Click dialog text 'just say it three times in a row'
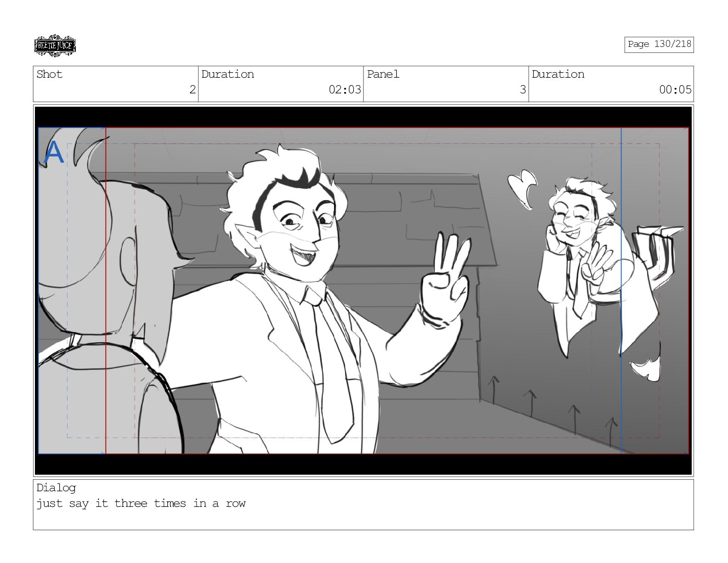 (x=141, y=503)
